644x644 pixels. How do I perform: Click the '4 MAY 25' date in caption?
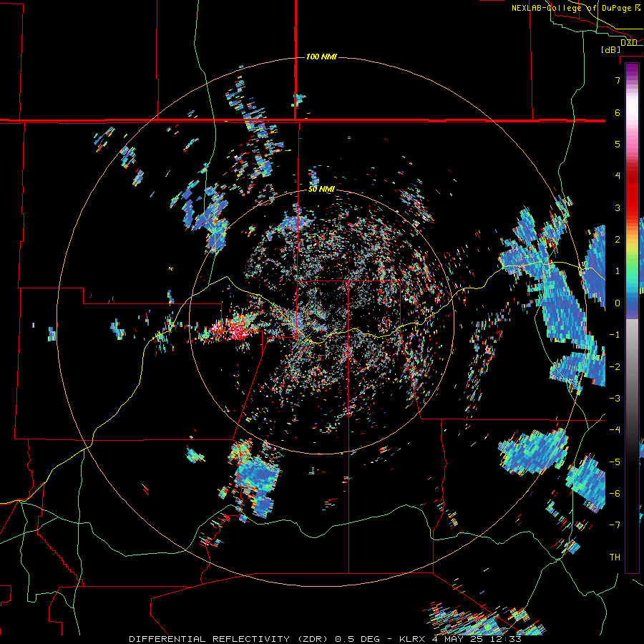tap(457, 639)
